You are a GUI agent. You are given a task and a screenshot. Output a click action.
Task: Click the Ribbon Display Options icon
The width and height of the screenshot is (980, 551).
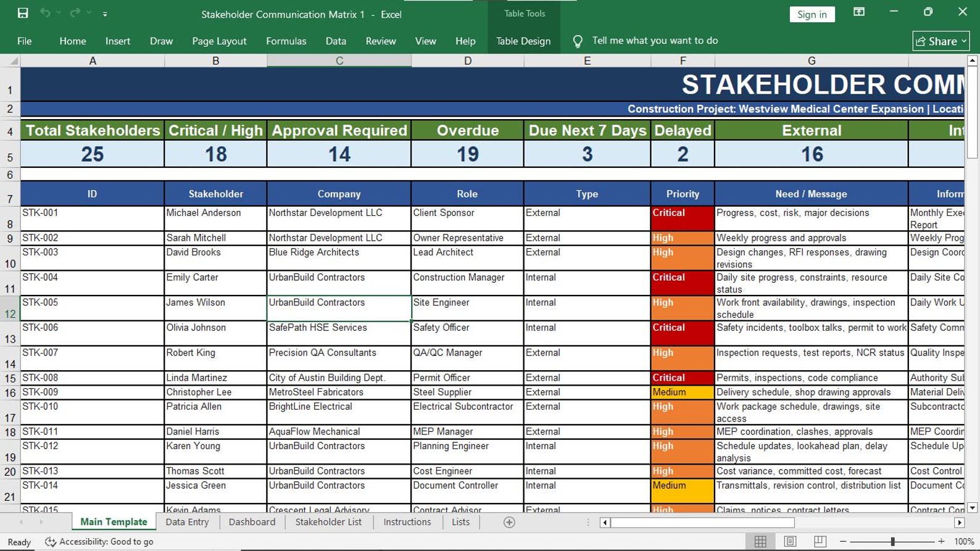click(x=858, y=12)
